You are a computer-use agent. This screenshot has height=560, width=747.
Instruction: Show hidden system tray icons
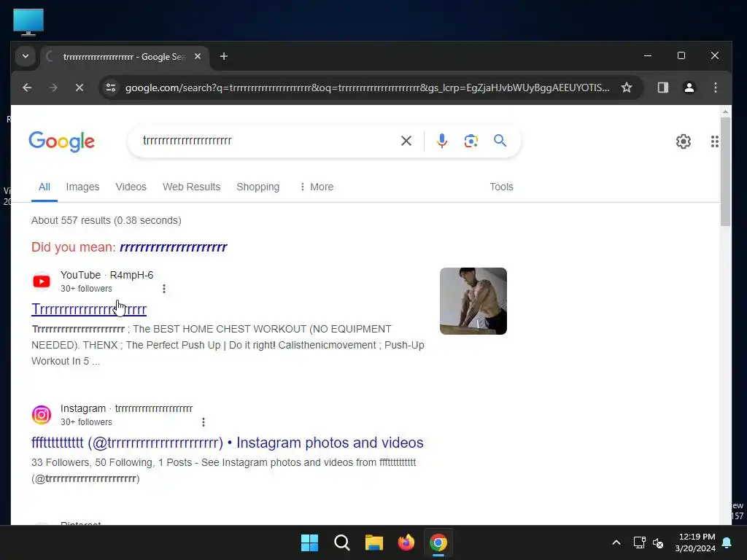(616, 542)
